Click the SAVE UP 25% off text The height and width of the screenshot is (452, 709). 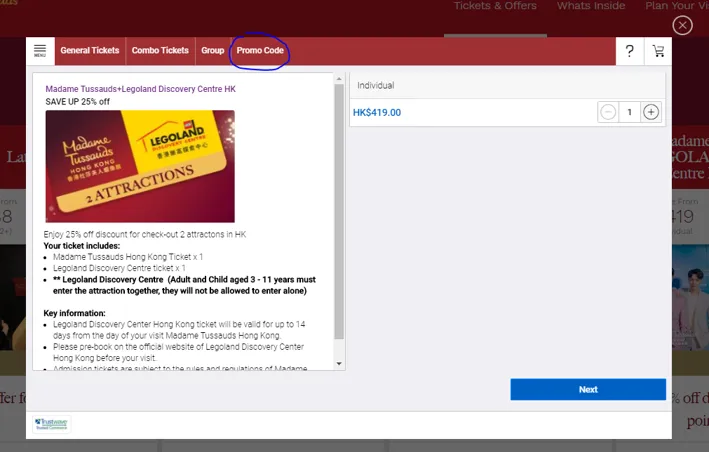77,102
